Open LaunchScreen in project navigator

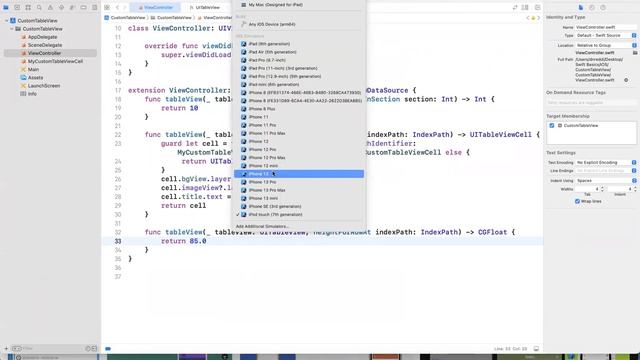[44, 86]
